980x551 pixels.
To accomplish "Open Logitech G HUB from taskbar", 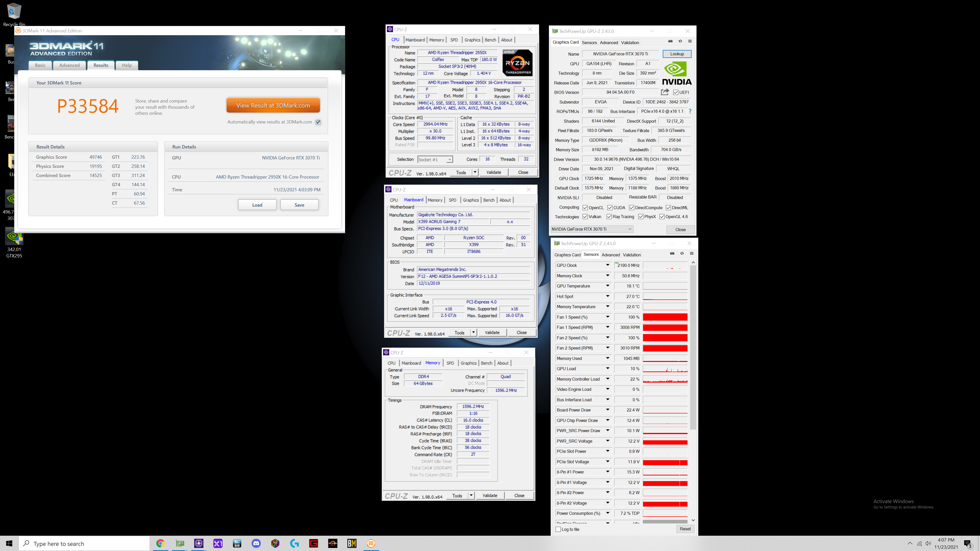I will pyautogui.click(x=295, y=543).
